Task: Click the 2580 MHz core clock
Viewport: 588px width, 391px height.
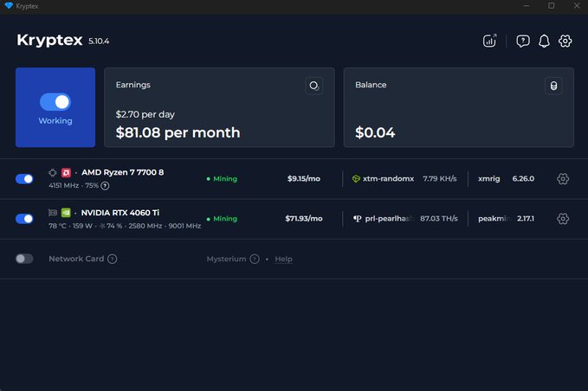Action: click(145, 226)
